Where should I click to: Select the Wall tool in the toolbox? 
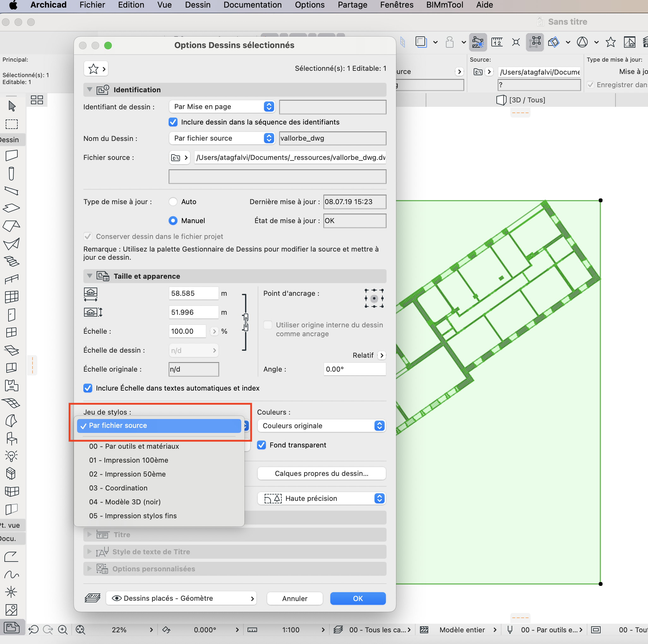[12, 155]
